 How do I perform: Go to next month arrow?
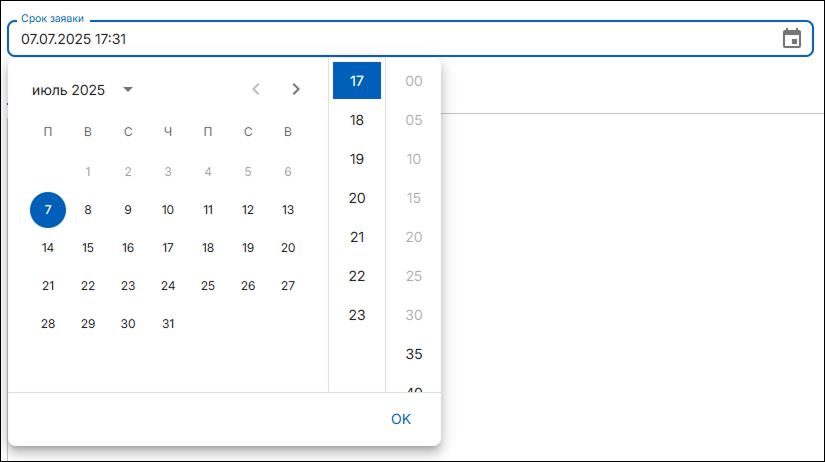(x=296, y=89)
